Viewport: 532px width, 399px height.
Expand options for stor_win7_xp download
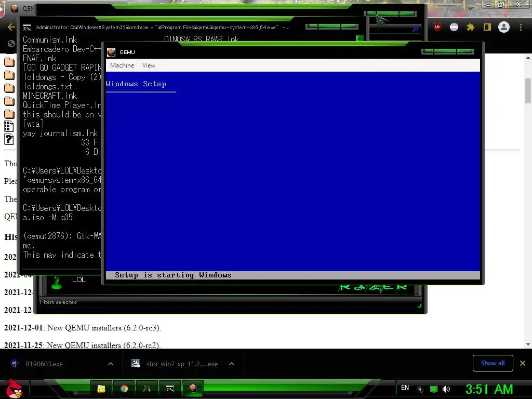point(232,364)
